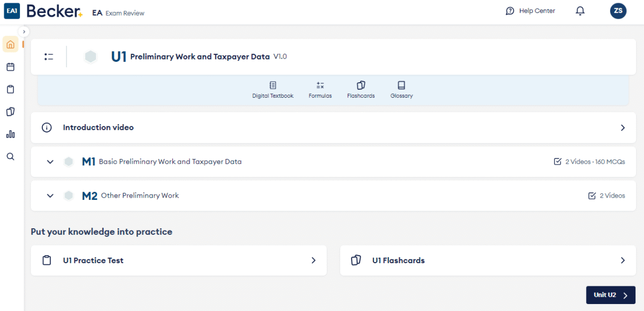This screenshot has width=644, height=311.
Task: Open the bar chart performance sidebar icon
Action: pos(10,134)
